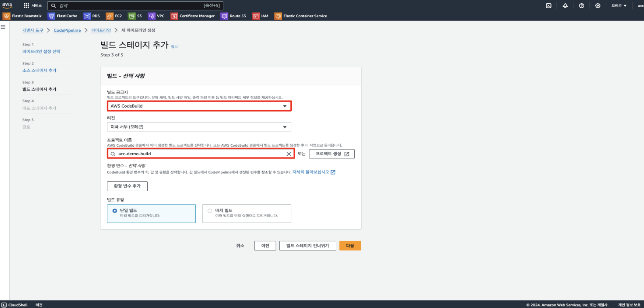The height and width of the screenshot is (308, 644).
Task: Open the 미국 서부 (오레곤) region dropdown
Action: [199, 127]
